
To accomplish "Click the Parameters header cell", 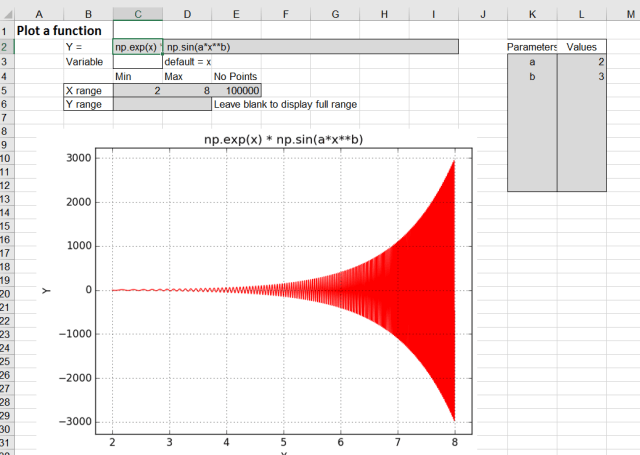I will point(532,47).
